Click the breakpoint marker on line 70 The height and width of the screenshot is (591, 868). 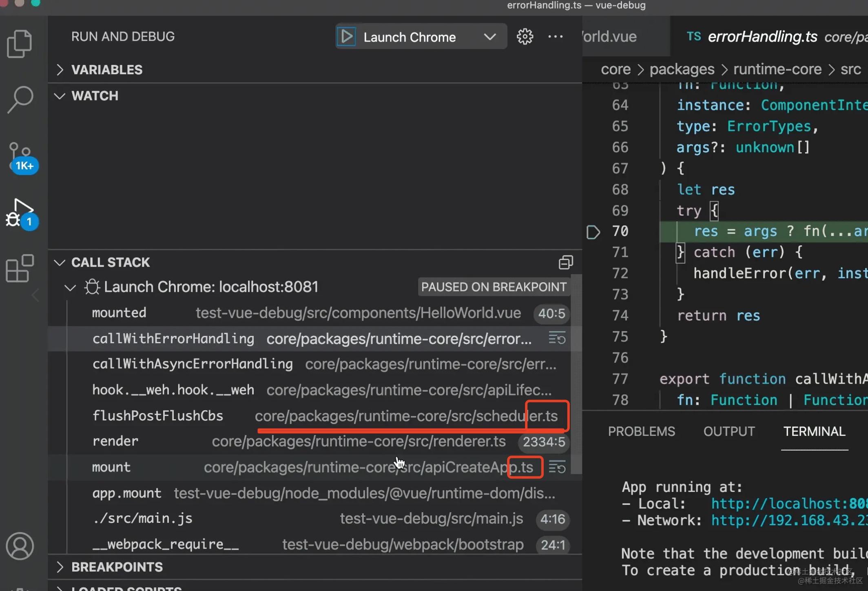(593, 231)
